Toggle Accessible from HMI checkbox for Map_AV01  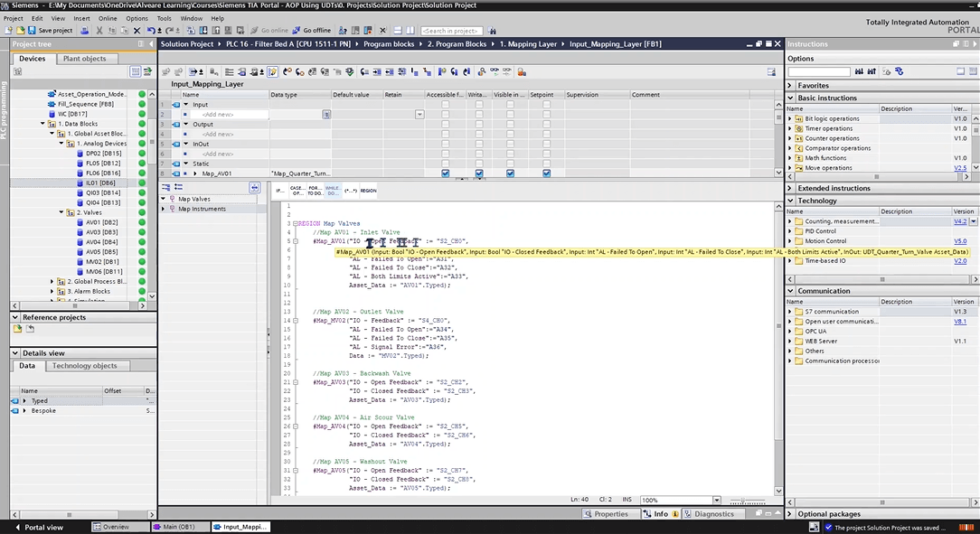coord(445,173)
